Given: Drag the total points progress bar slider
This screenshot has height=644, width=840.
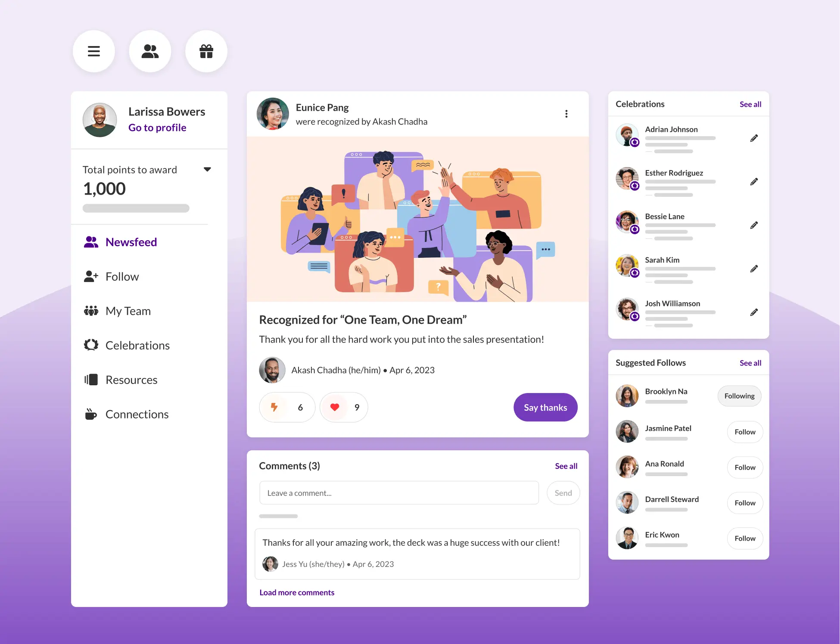Looking at the screenshot, I should (x=135, y=207).
